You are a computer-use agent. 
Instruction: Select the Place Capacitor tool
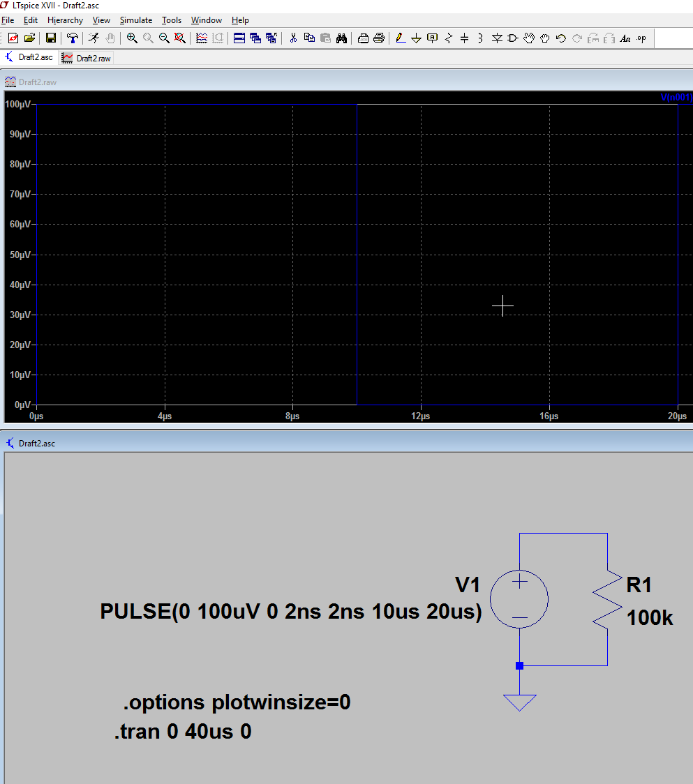[464, 38]
